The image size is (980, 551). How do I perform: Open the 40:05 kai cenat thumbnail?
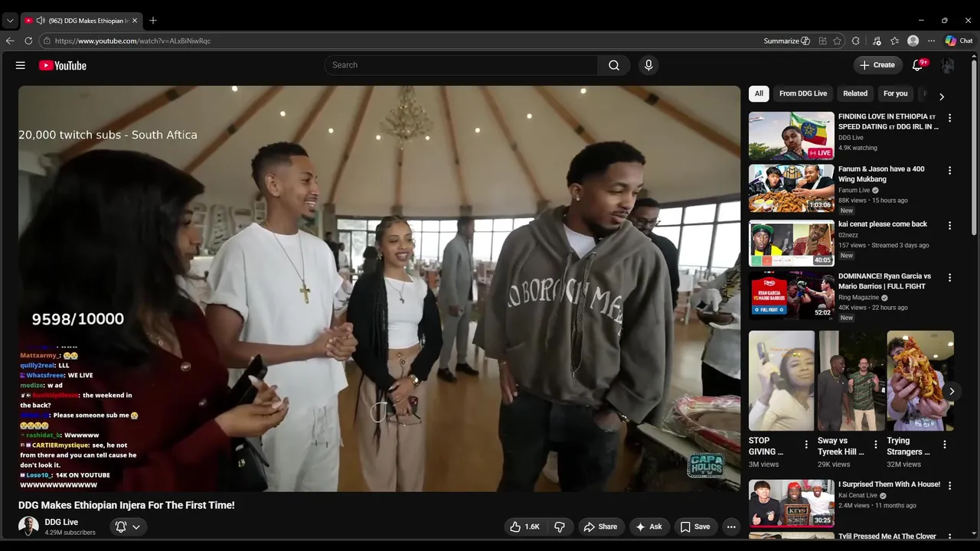(792, 243)
